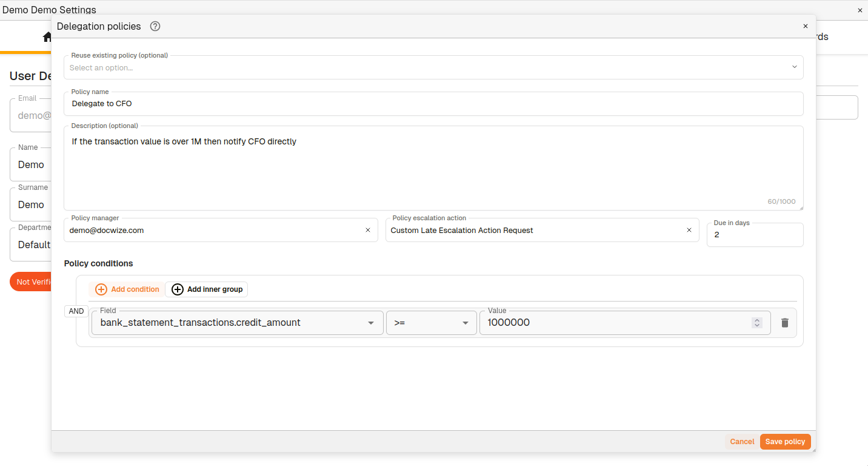The height and width of the screenshot is (466, 868).
Task: Clear the Policy manager selection
Action: point(367,230)
